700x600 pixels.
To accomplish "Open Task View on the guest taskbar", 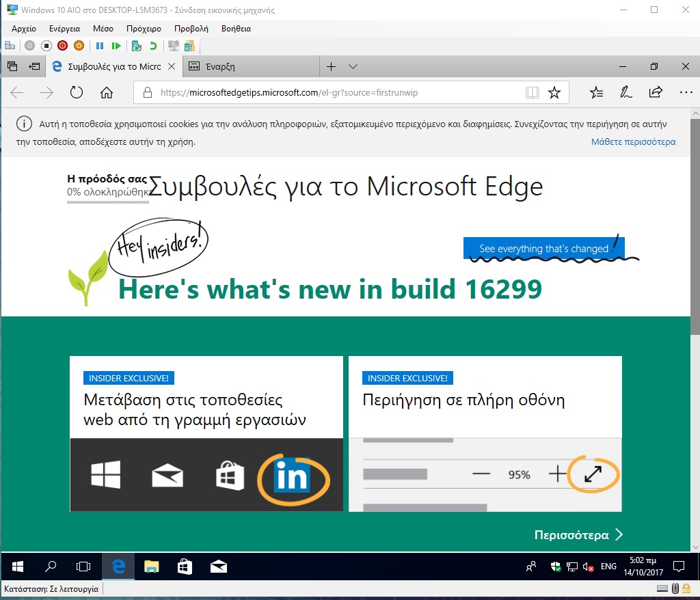I will pos(83,567).
